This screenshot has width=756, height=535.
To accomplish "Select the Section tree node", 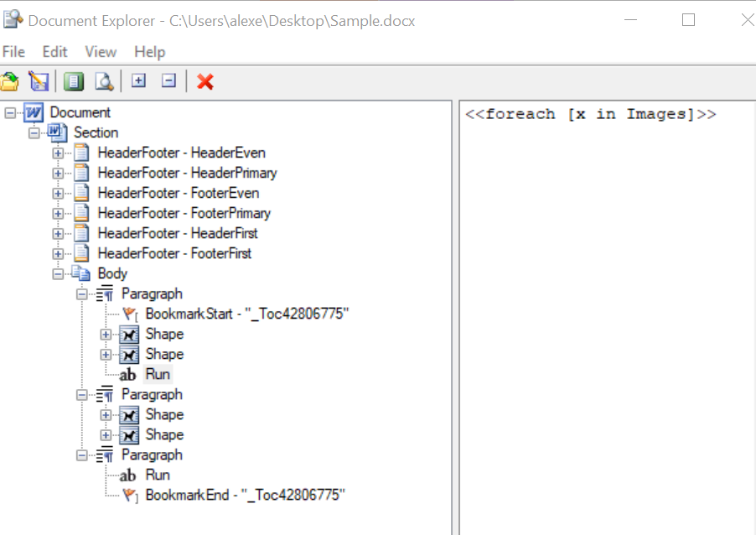I will 96,132.
